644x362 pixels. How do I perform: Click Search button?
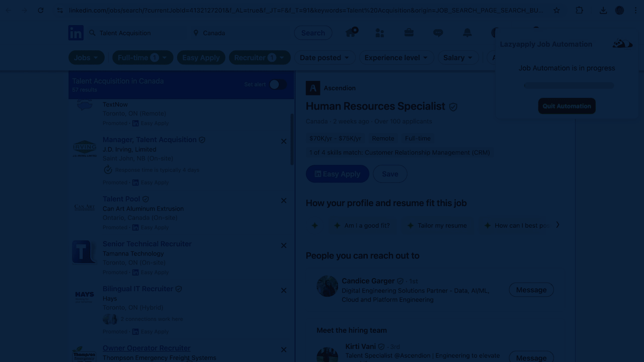(313, 33)
